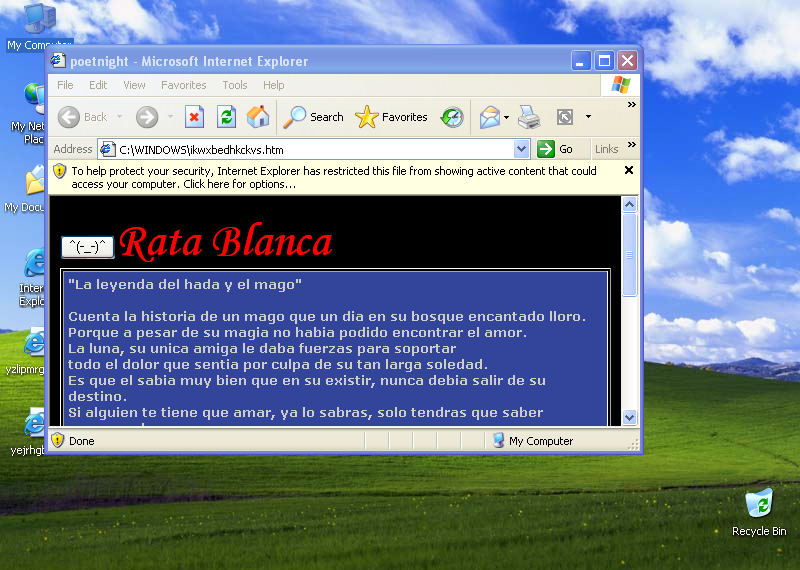Viewport: 800px width, 570px height.
Task: Expand Back button history dropdown arrow
Action: [119, 117]
